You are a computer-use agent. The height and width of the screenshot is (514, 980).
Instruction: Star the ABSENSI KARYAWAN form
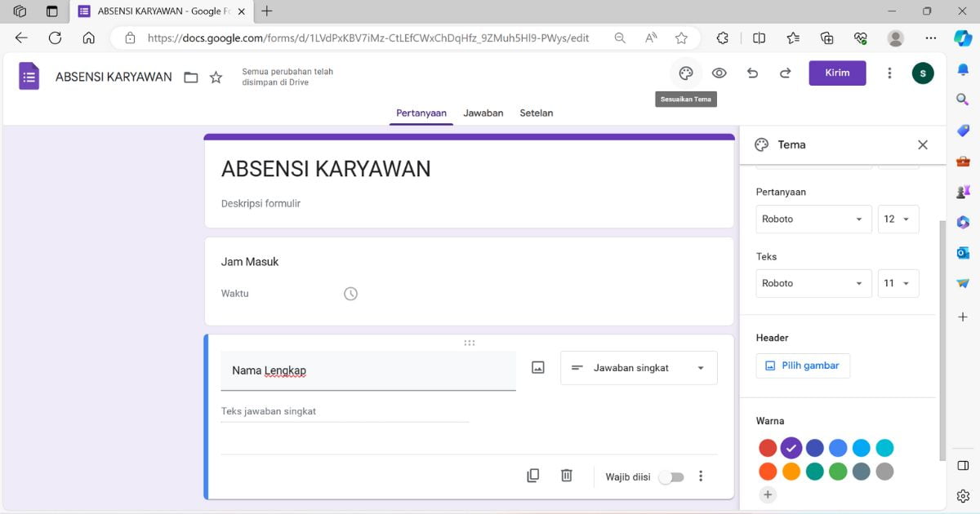(x=216, y=77)
